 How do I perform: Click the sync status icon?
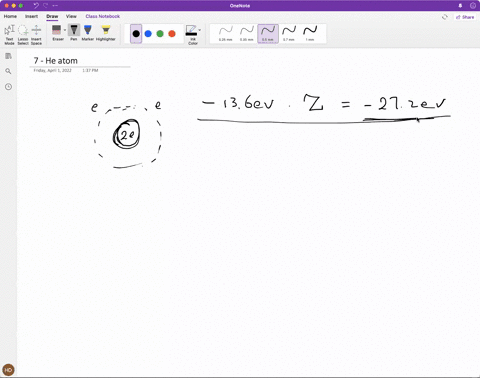445,17
